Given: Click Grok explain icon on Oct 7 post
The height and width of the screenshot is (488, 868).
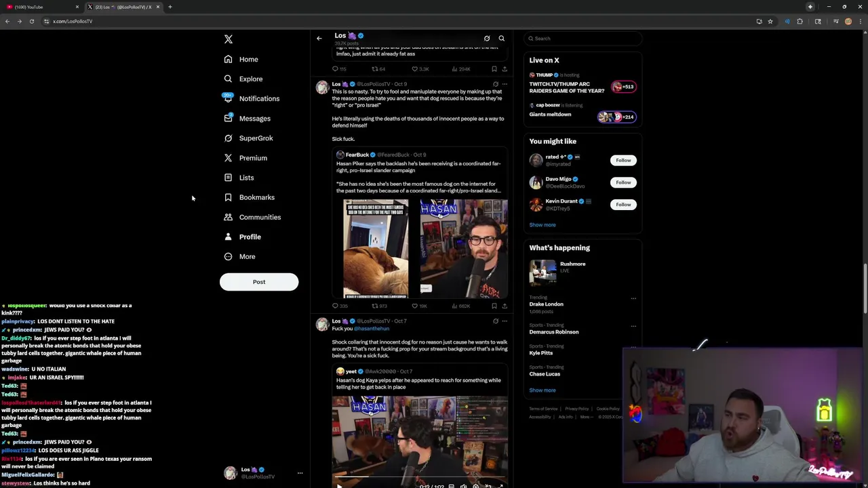Looking at the screenshot, I should [x=496, y=321].
